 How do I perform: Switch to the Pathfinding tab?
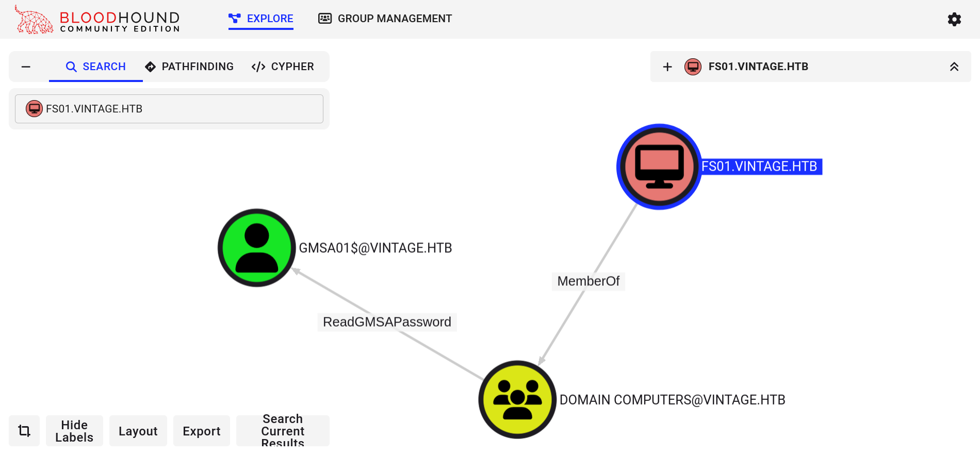click(x=189, y=67)
